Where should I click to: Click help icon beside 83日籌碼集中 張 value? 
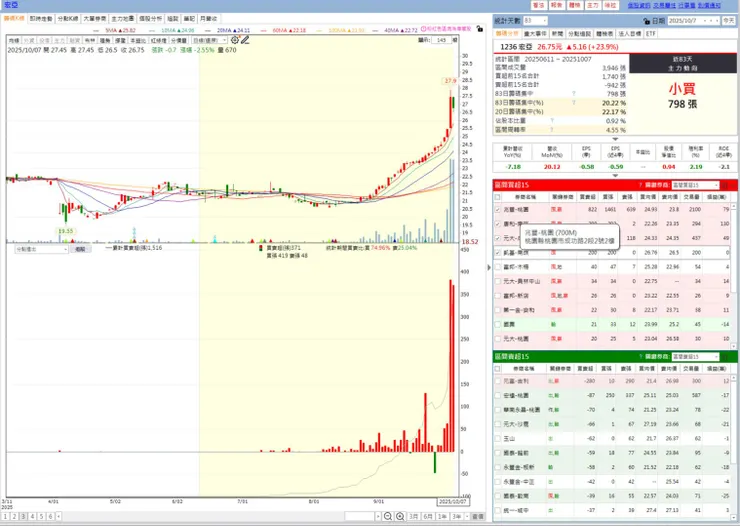point(574,94)
